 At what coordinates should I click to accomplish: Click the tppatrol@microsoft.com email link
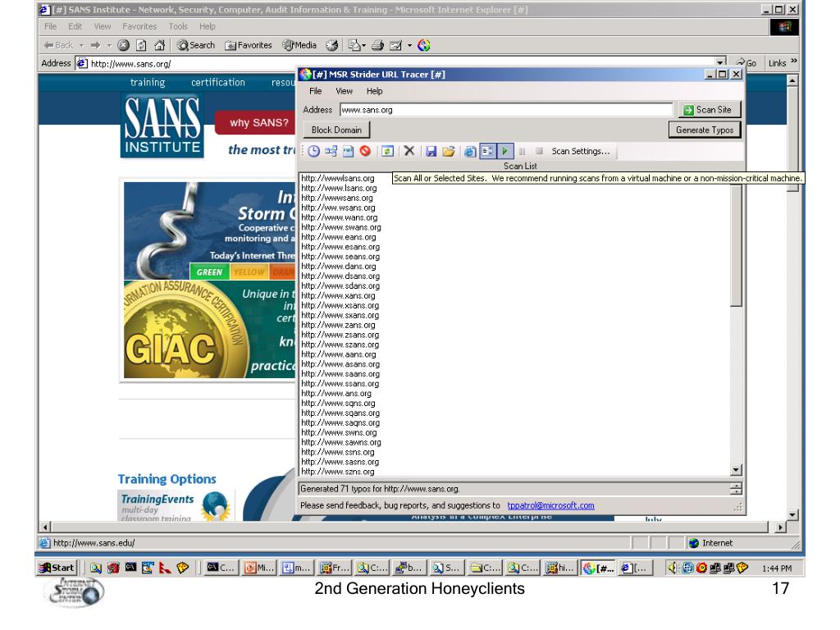[x=550, y=505]
